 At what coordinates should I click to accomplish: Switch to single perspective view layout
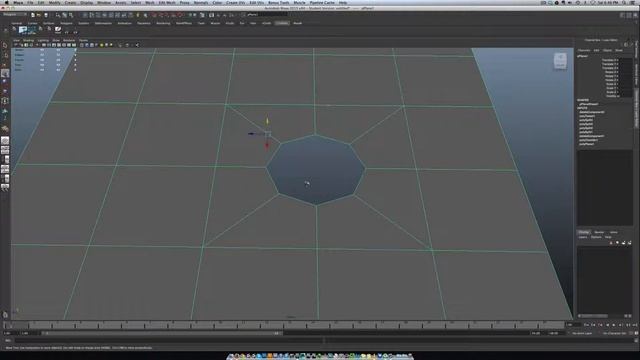5,140
